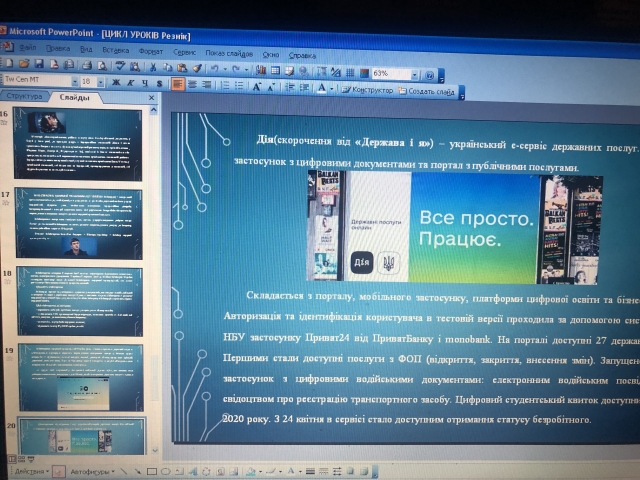Click the Undo arrow icon
This screenshot has height=480, width=640.
click(214, 68)
